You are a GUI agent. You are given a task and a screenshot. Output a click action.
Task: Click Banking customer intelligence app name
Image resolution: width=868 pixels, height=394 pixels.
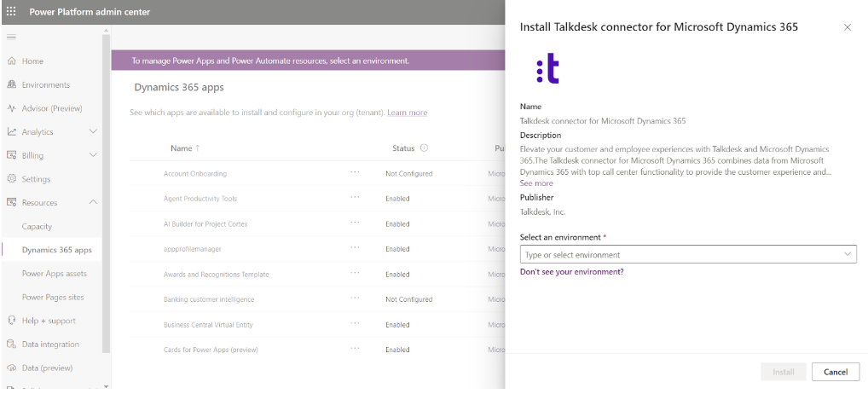pyautogui.click(x=209, y=299)
